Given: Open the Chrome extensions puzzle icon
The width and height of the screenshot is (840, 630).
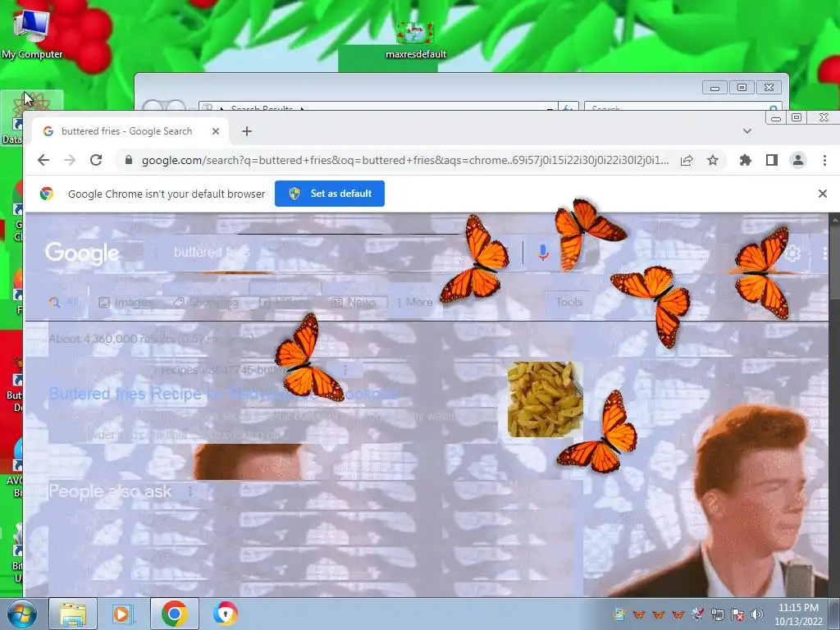Looking at the screenshot, I should (x=745, y=160).
